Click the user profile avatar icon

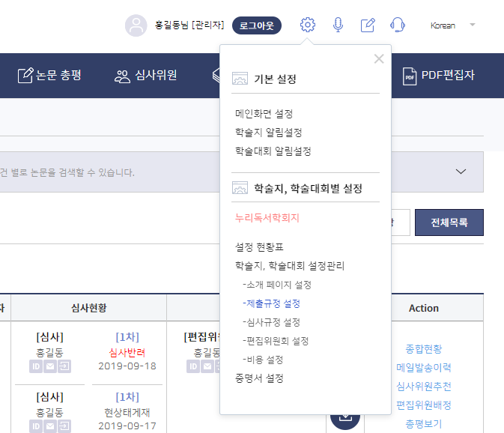136,25
